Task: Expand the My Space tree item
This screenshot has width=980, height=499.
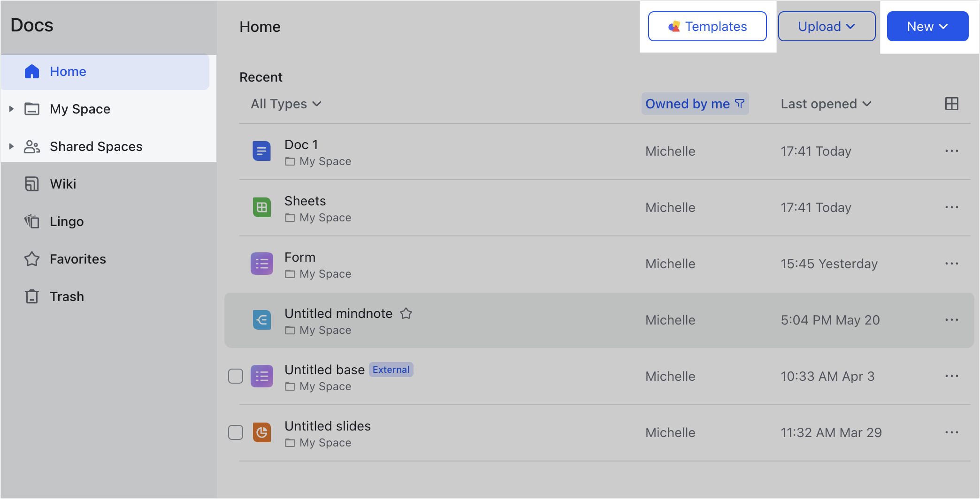Action: pyautogui.click(x=11, y=109)
